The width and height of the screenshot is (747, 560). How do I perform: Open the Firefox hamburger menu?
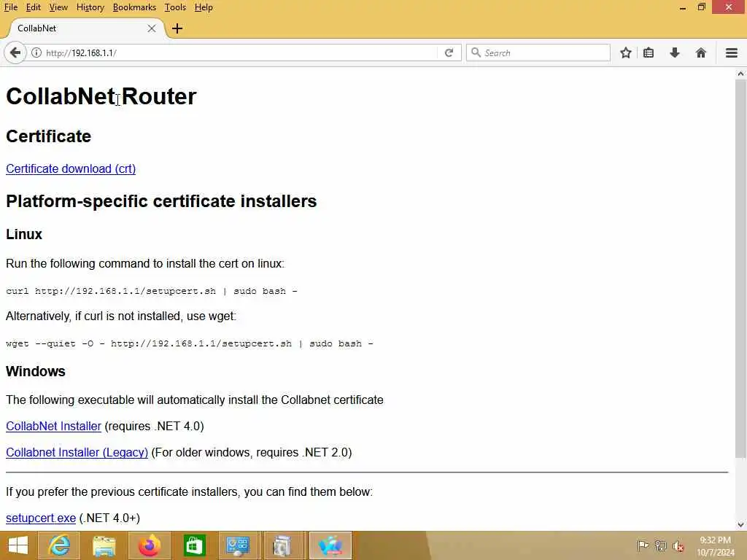[x=732, y=52]
